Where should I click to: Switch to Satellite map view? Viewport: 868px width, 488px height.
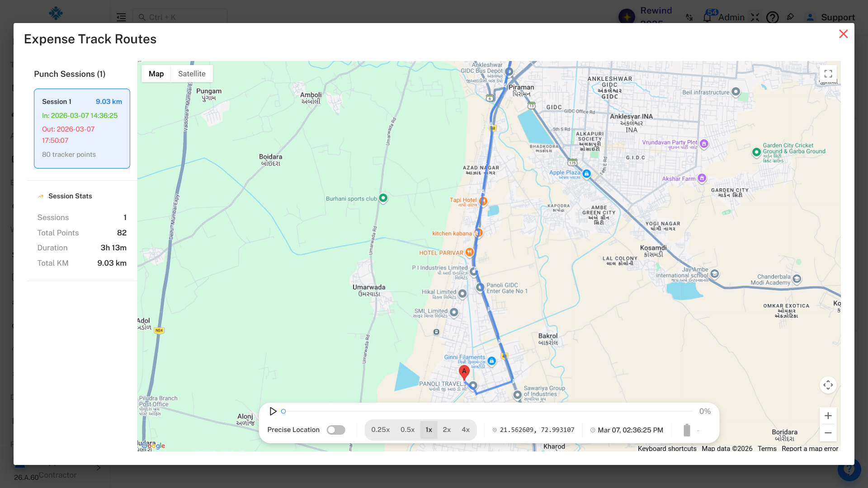tap(192, 74)
